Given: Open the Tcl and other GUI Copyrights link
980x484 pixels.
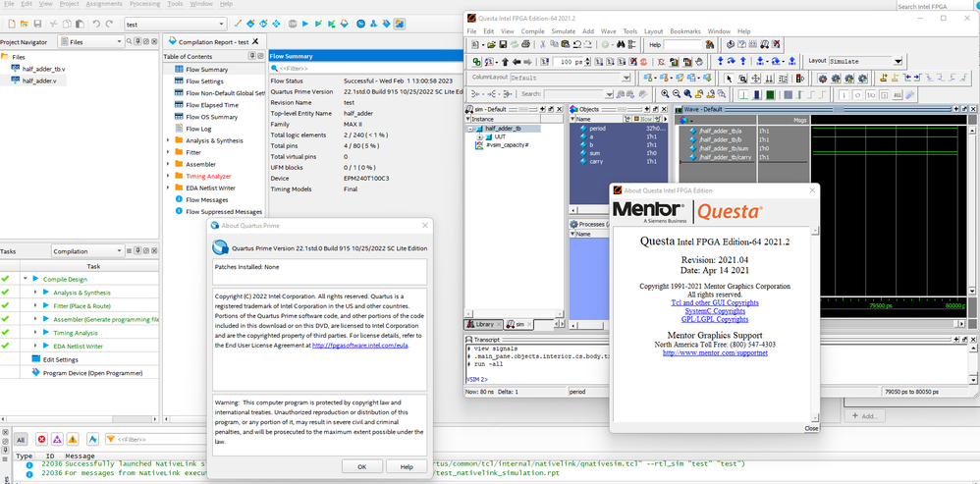Looking at the screenshot, I should coord(715,302).
